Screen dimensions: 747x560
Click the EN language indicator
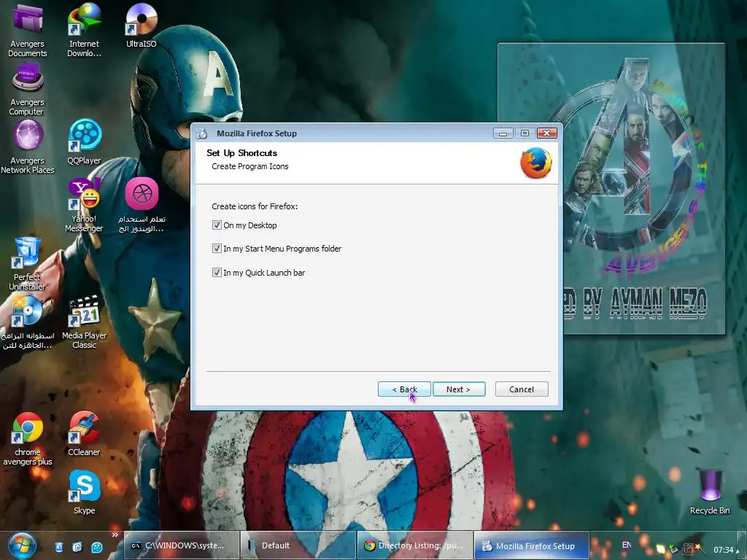point(627,545)
